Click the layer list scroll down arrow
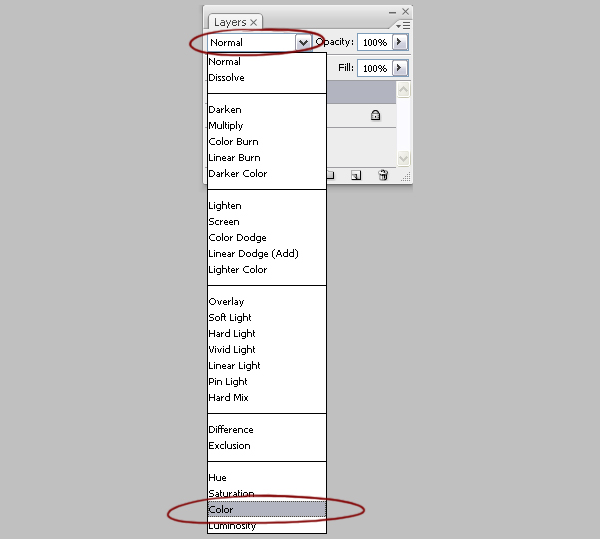Image resolution: width=600 pixels, height=539 pixels. point(403,158)
